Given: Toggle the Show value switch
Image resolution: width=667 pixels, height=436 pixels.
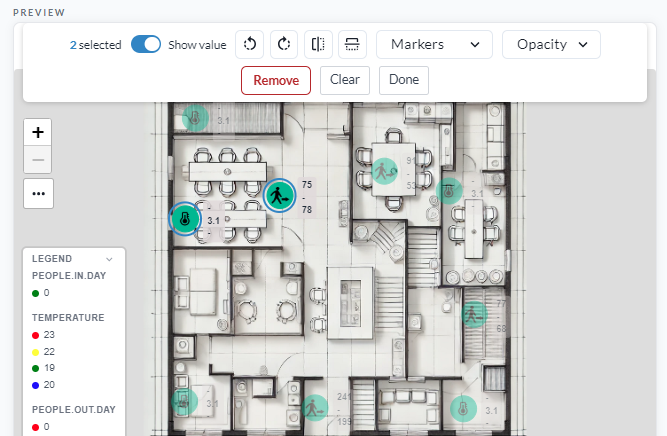Looking at the screenshot, I should pyautogui.click(x=145, y=44).
